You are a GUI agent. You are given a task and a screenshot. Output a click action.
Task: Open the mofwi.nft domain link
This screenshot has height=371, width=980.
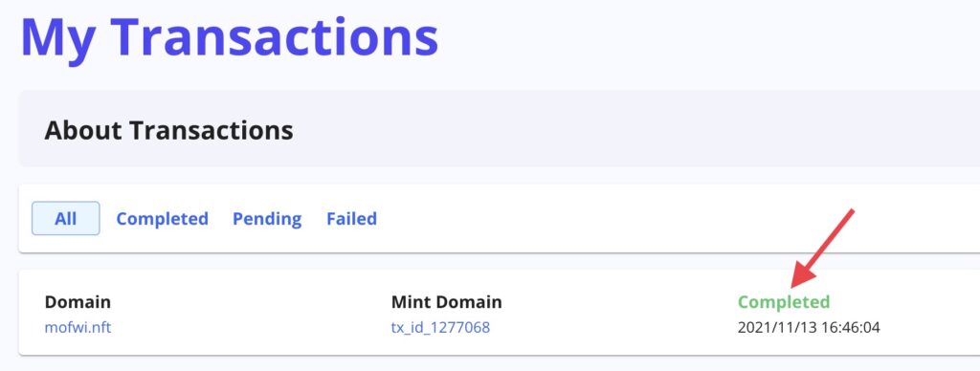(x=78, y=327)
